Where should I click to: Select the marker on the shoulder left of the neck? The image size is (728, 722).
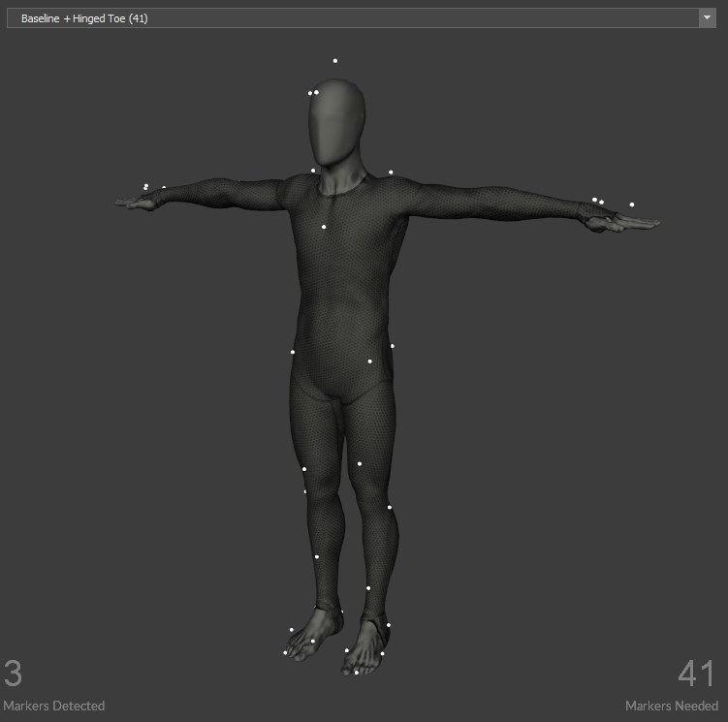click(313, 171)
